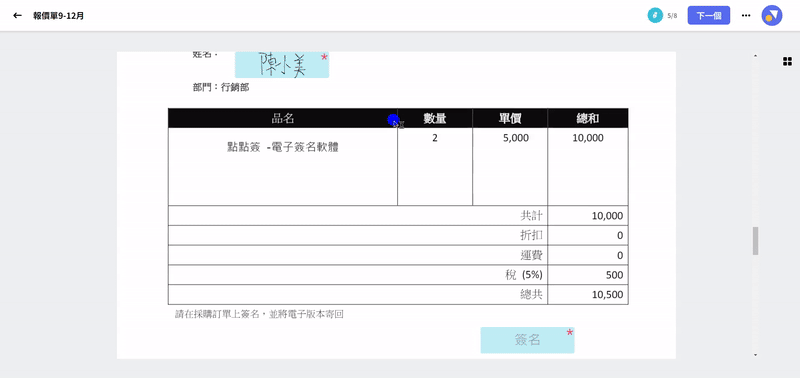
Task: Click the 品名 table header
Action: (283, 118)
